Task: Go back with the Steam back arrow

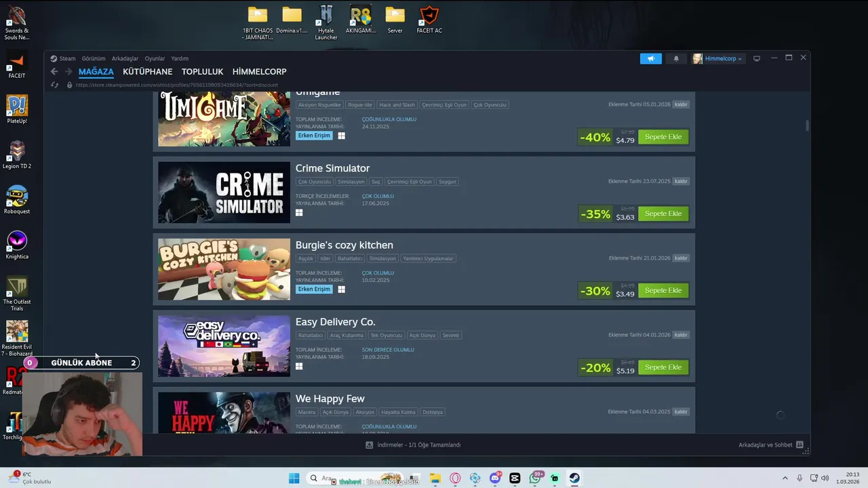Action: 54,71
